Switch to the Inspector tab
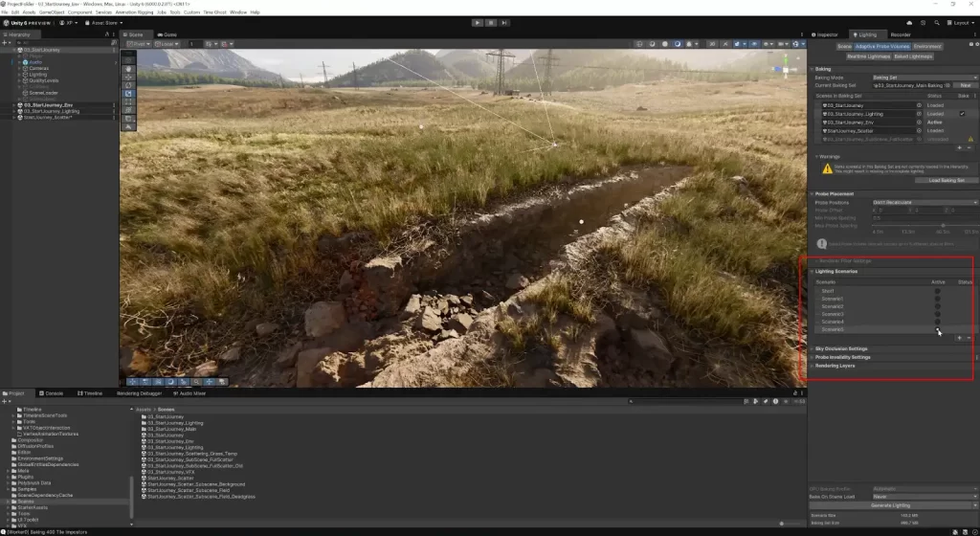980x536 pixels. [x=826, y=34]
